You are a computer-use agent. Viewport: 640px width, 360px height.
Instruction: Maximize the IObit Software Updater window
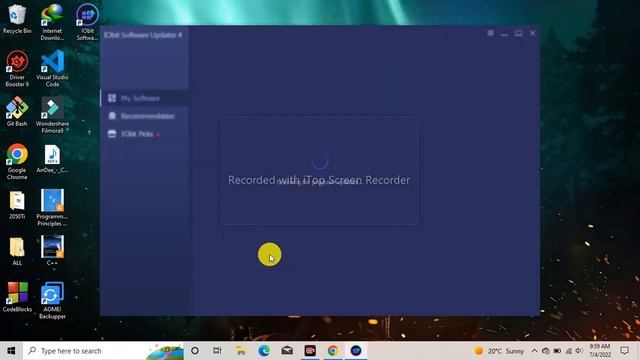[x=518, y=33]
